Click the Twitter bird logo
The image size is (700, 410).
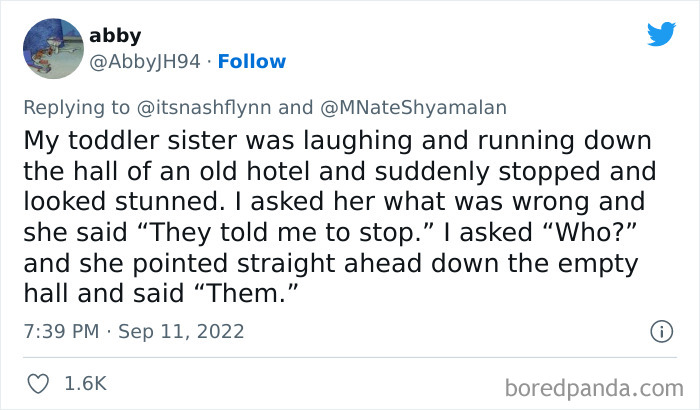tap(661, 35)
